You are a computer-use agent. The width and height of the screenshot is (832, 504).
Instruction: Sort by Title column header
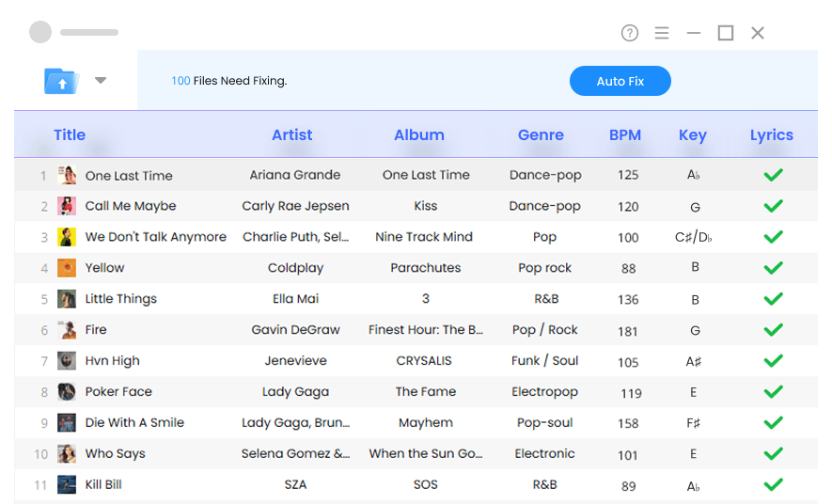(x=70, y=134)
